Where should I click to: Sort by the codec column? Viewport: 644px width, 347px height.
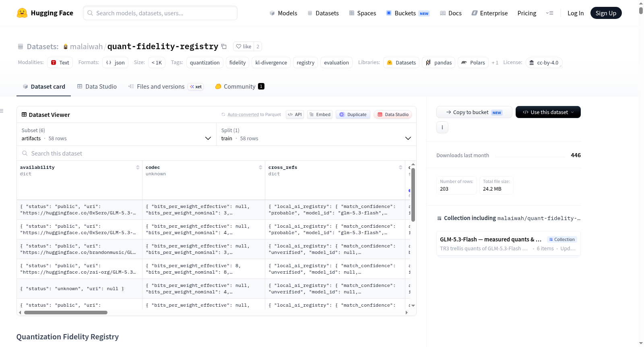pyautogui.click(x=260, y=167)
